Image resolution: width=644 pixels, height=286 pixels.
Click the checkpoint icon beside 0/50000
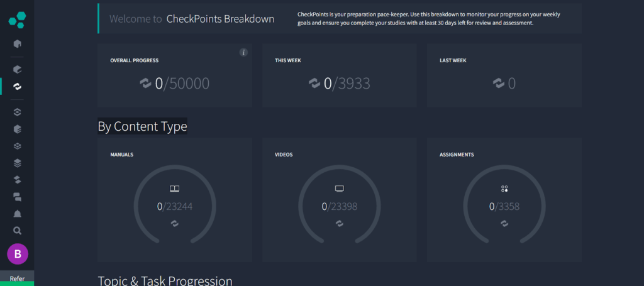(145, 84)
